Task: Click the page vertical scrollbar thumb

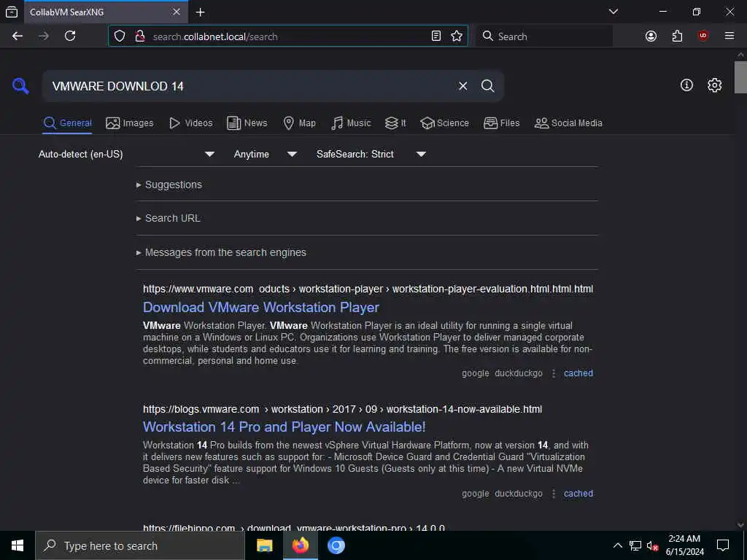Action: [x=740, y=77]
